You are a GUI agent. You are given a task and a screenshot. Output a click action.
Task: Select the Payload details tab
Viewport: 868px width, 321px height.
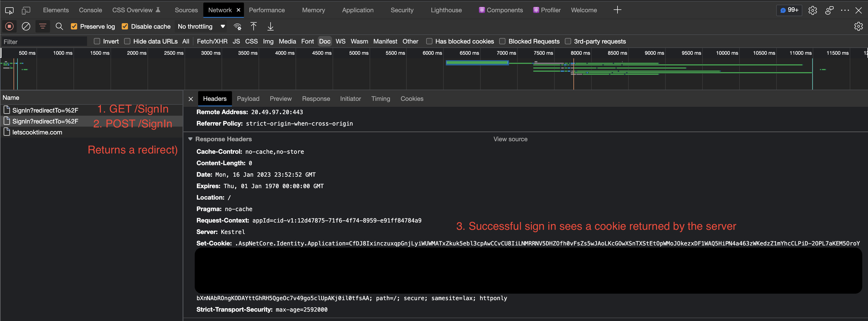[x=248, y=99]
